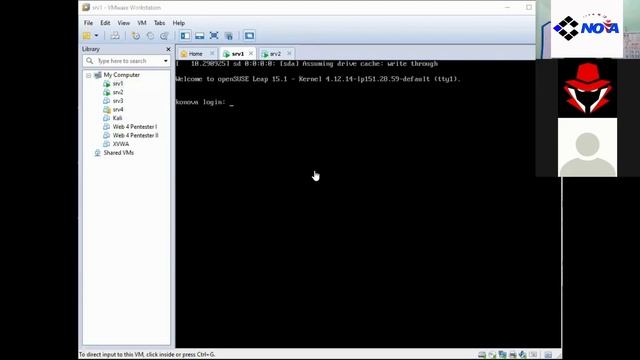
Task: Toggle the console view icon
Action: tap(249, 36)
